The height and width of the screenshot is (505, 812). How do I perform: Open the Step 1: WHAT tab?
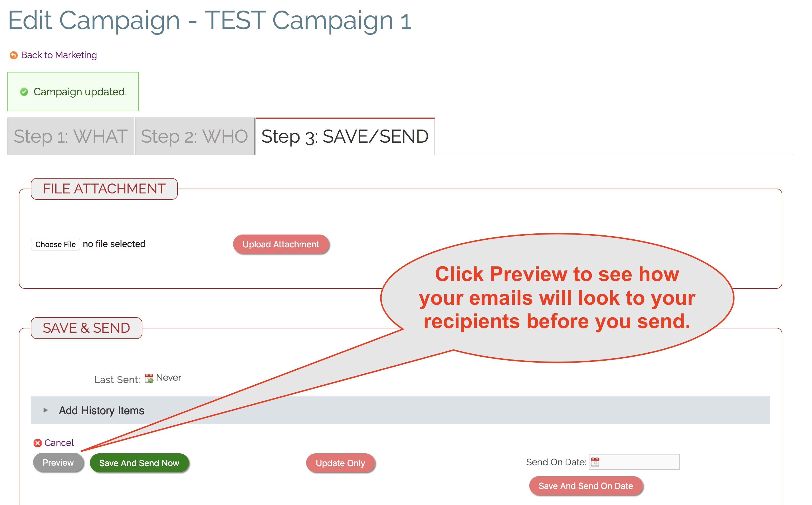[70, 136]
